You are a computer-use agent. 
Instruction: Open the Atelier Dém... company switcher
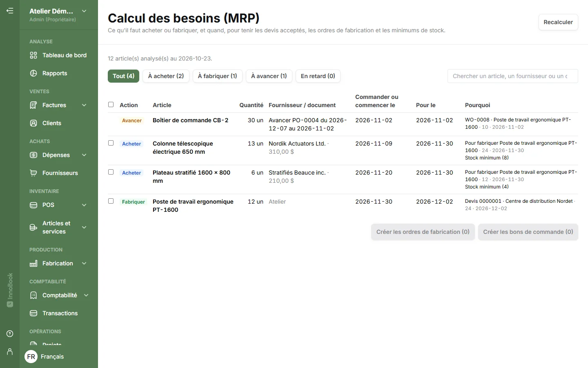pos(58,15)
